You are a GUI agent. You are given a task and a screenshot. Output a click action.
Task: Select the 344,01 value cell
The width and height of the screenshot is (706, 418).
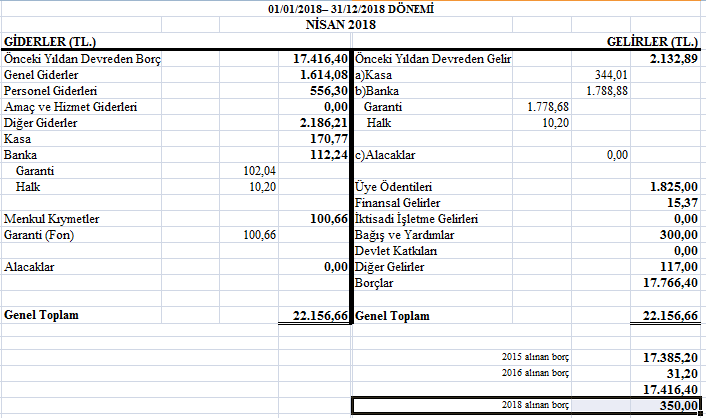611,75
